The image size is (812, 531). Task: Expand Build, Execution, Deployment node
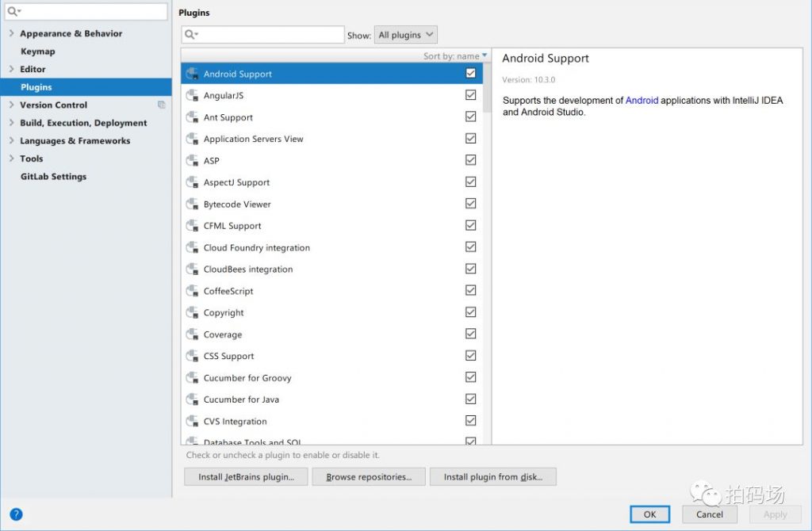tap(11, 123)
